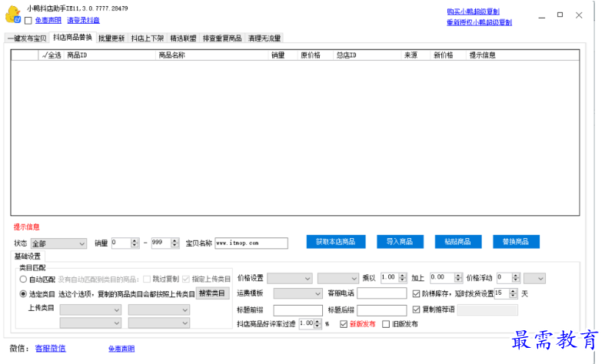Adjust the 加上 0.00 spinner
Screen dimensions: 605x364
click(x=458, y=278)
